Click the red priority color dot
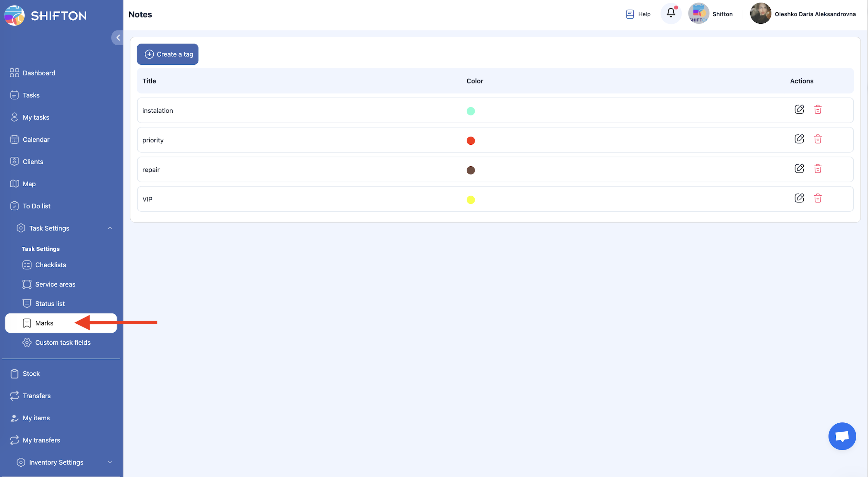The width and height of the screenshot is (868, 477). pyautogui.click(x=470, y=141)
